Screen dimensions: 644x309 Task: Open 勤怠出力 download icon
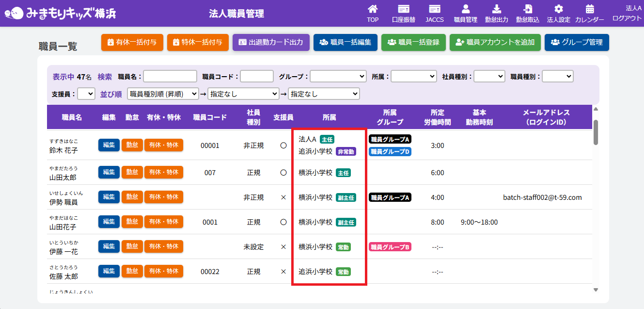pos(497,14)
